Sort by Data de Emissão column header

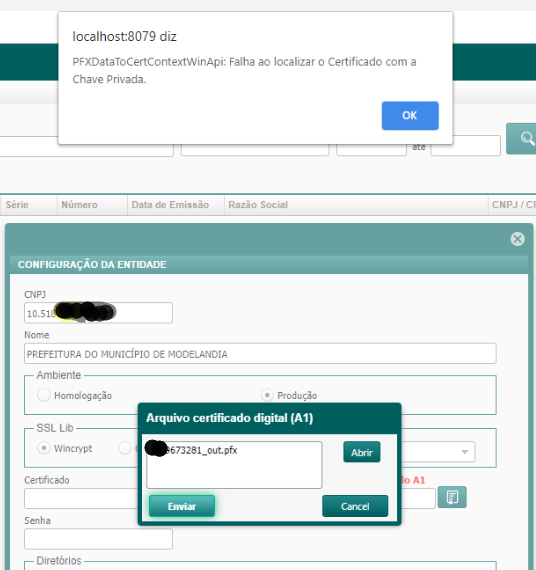(170, 205)
